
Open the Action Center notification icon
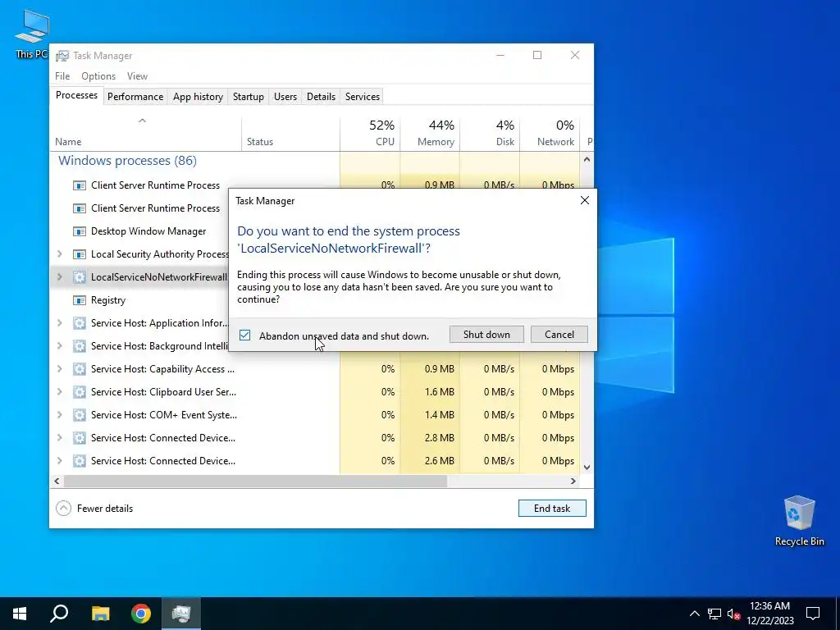point(813,614)
